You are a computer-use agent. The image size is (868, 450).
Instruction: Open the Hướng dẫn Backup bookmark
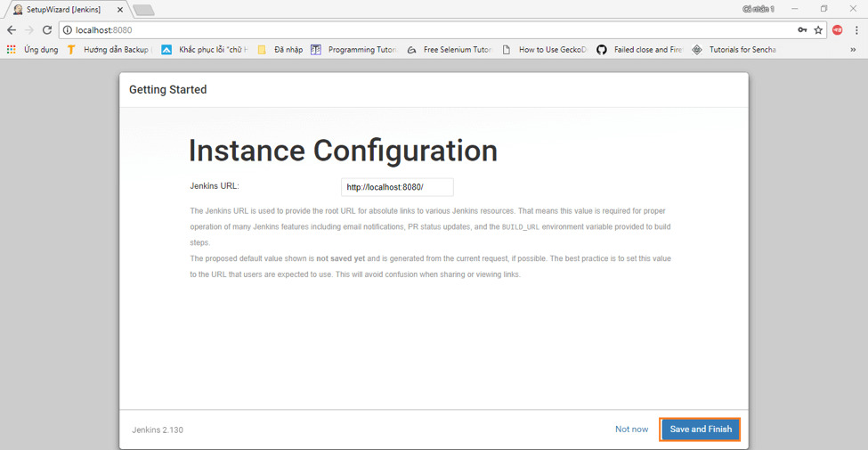pos(109,49)
